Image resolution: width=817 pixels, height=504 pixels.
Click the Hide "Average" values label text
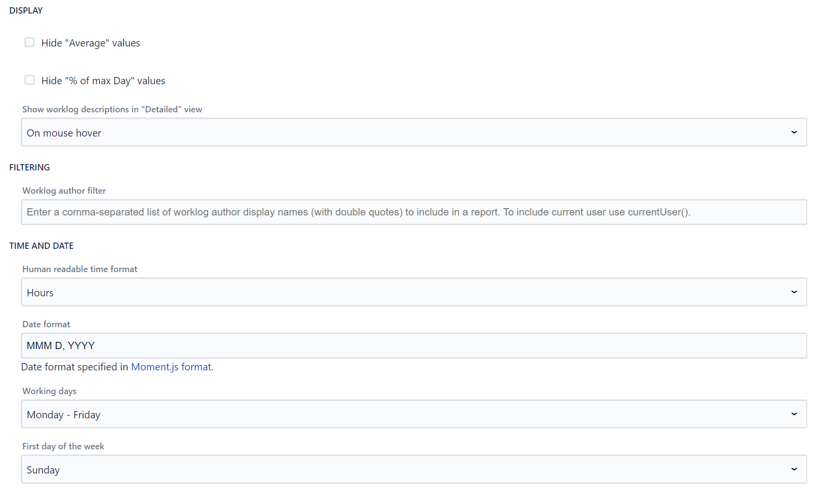point(91,43)
